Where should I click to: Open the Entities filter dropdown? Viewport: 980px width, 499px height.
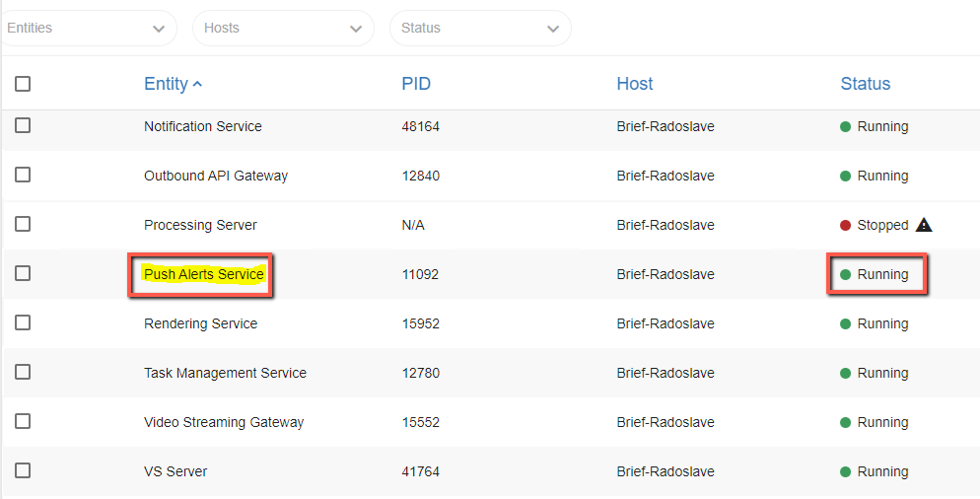(89, 29)
